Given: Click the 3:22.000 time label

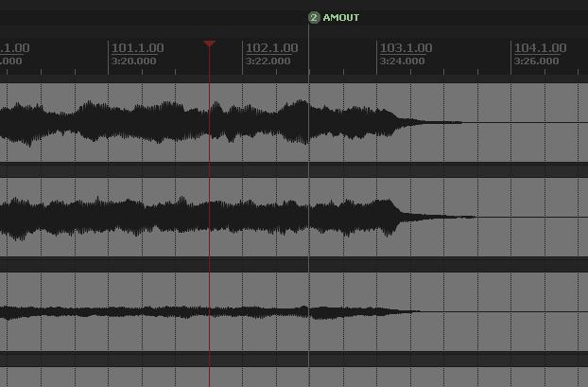Looking at the screenshot, I should [268, 62].
